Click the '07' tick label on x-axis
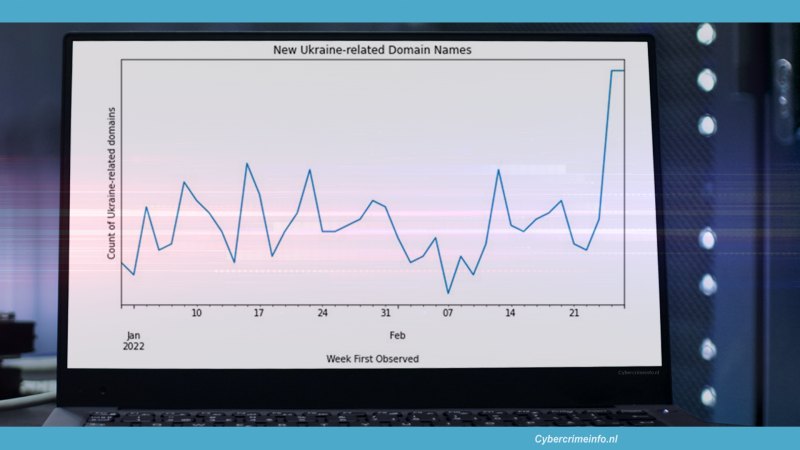 [x=447, y=313]
